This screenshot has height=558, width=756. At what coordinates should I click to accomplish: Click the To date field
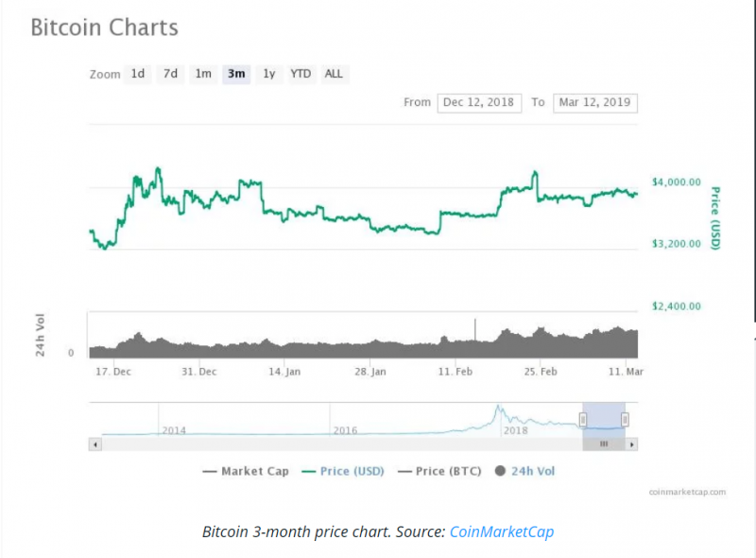[x=595, y=102]
